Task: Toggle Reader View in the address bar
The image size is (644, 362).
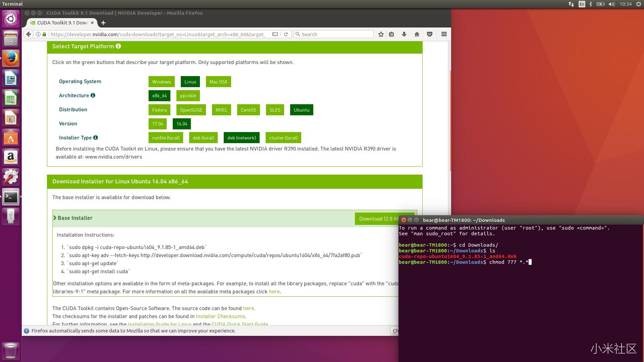Action: click(x=275, y=34)
